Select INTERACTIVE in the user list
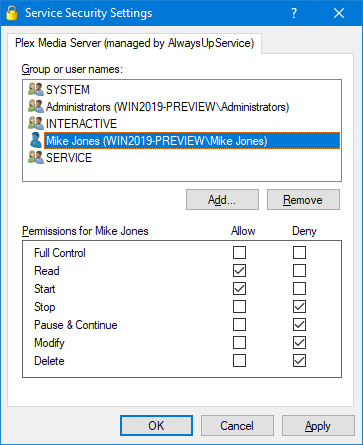The height and width of the screenshot is (445, 363). coord(81,124)
